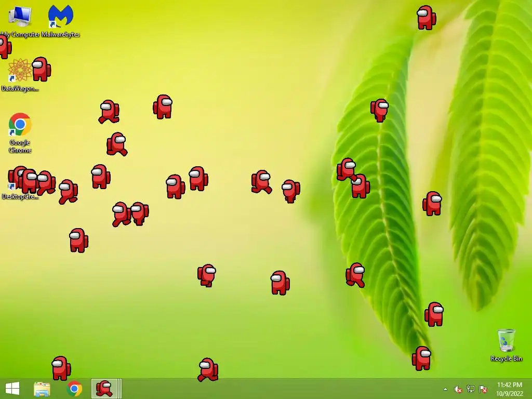
Task: Click the muted volume tray icon
Action: [458, 389]
